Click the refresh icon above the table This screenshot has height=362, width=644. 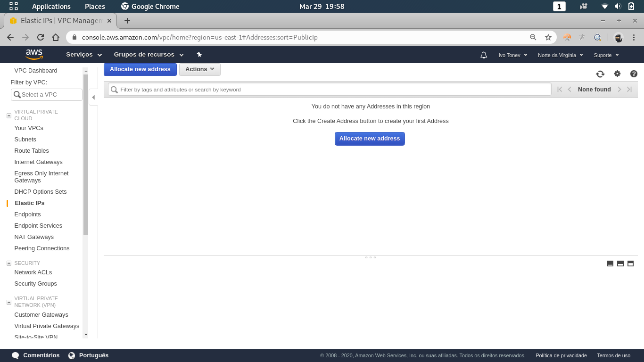click(600, 74)
